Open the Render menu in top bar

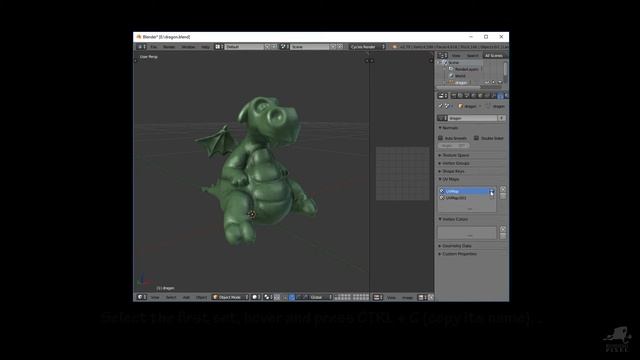169,47
